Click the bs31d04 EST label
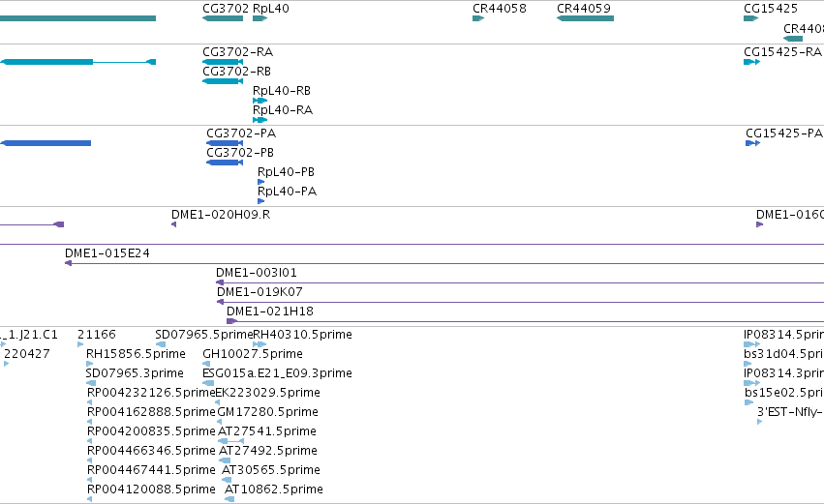 click(x=783, y=354)
